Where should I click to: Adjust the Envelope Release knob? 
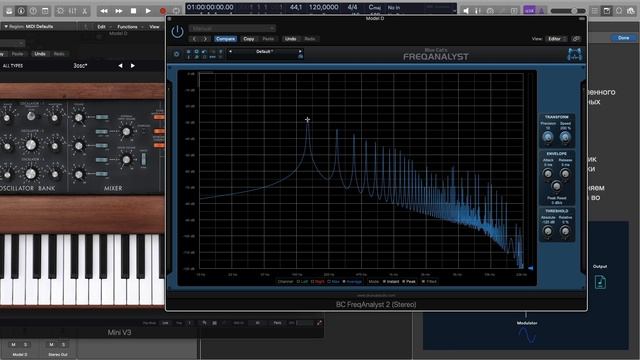(x=565, y=174)
